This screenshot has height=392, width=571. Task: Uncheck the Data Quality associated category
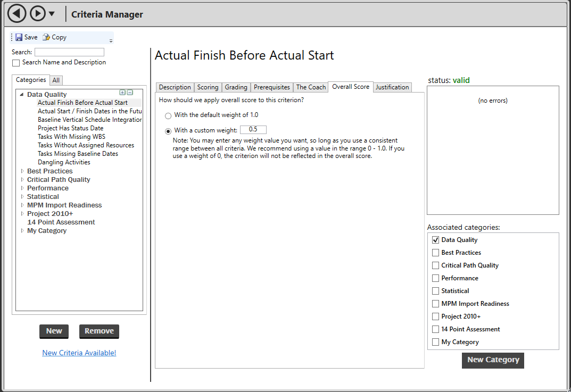[x=436, y=240]
